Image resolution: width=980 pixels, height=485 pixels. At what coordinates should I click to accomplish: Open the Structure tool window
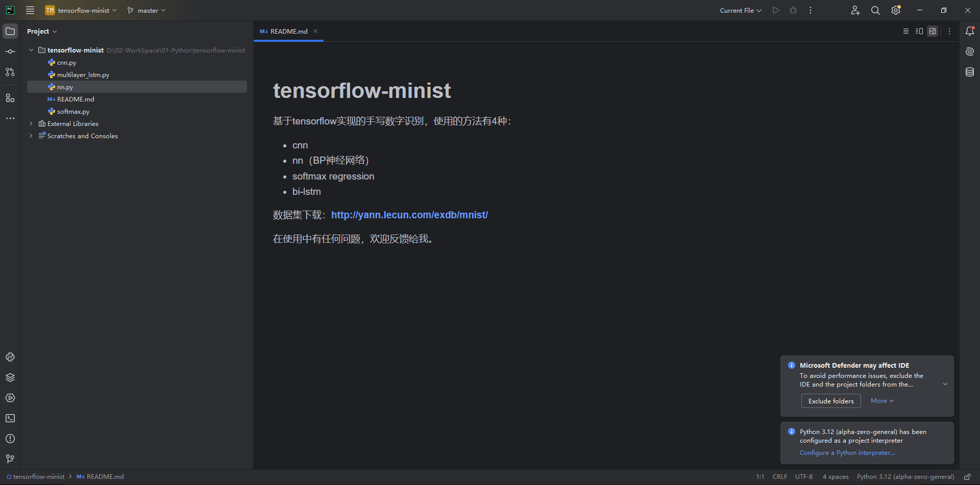pos(10,98)
